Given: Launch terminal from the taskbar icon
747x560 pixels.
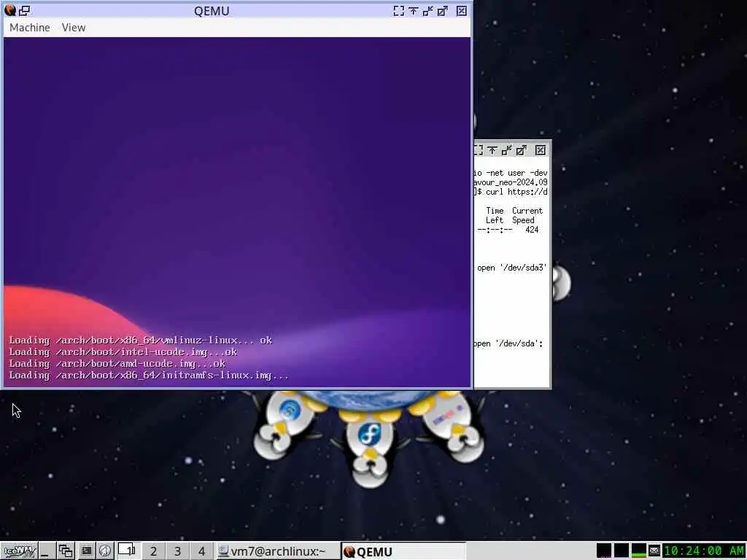Looking at the screenshot, I should pyautogui.click(x=86, y=551).
